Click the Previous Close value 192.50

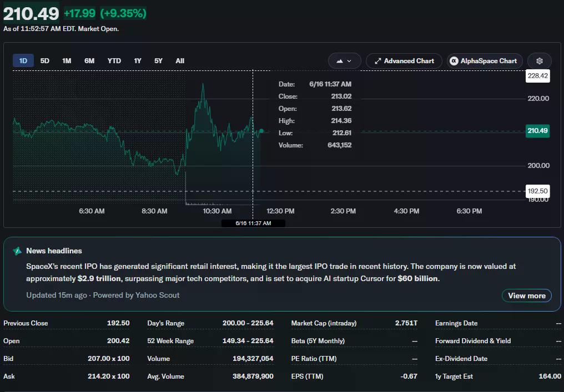(118, 323)
